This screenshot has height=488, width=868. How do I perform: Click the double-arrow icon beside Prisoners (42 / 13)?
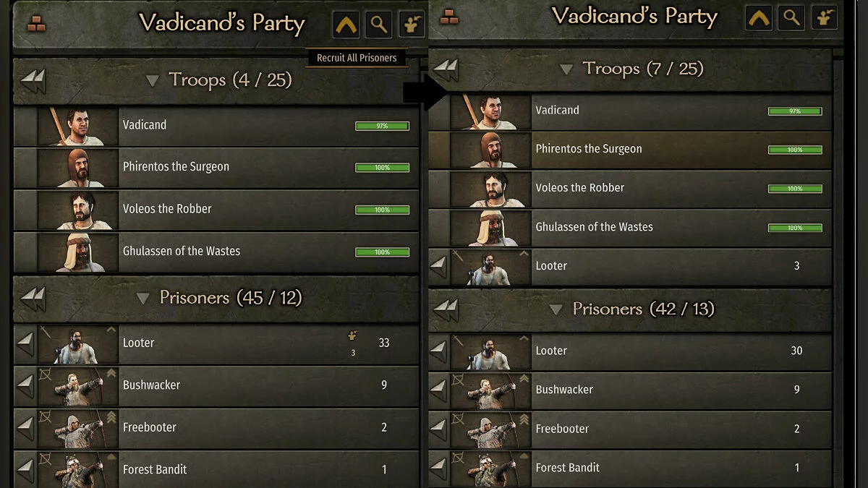coord(446,309)
